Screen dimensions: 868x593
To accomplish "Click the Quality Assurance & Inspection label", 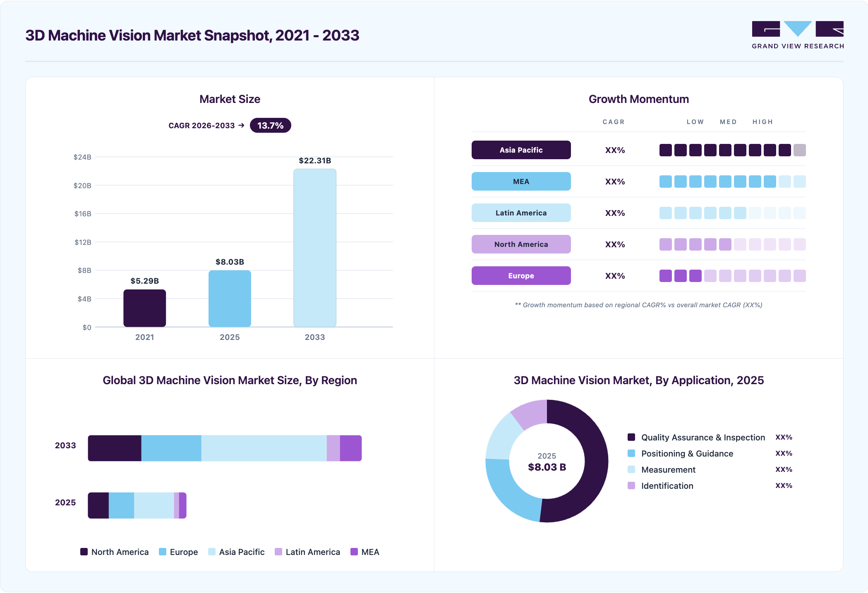I will [703, 437].
